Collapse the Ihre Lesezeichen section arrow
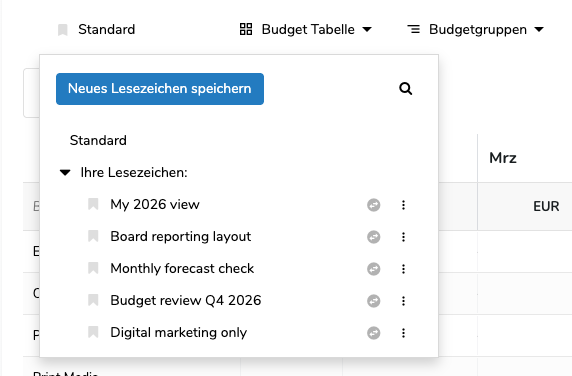This screenshot has height=376, width=572. coord(65,173)
